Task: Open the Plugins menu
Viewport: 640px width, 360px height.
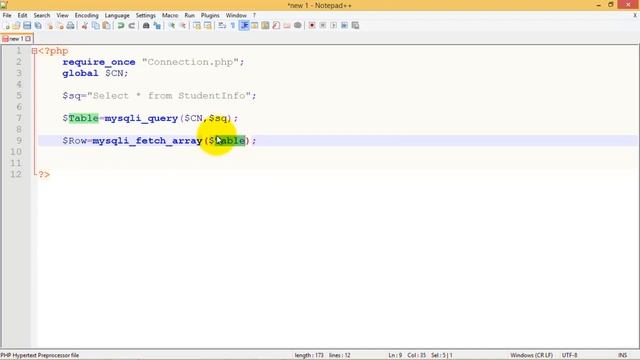Action: click(210, 16)
